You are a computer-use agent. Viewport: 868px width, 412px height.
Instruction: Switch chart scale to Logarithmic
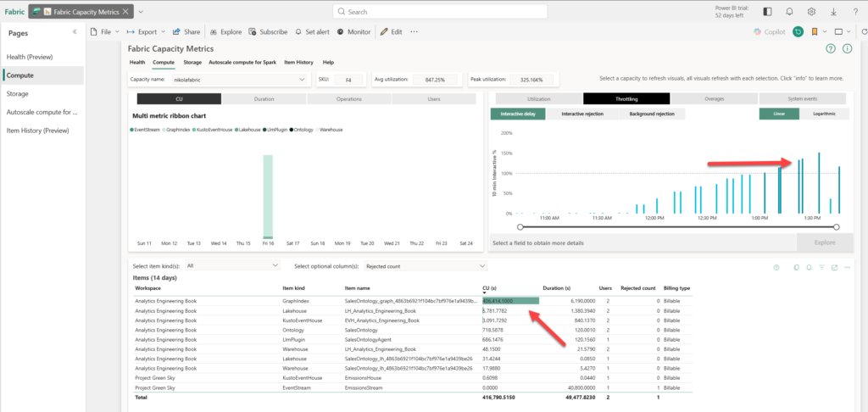pos(824,114)
